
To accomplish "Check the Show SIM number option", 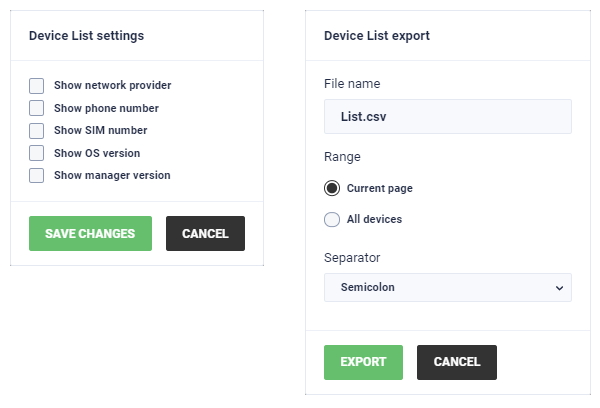I will click(x=36, y=131).
